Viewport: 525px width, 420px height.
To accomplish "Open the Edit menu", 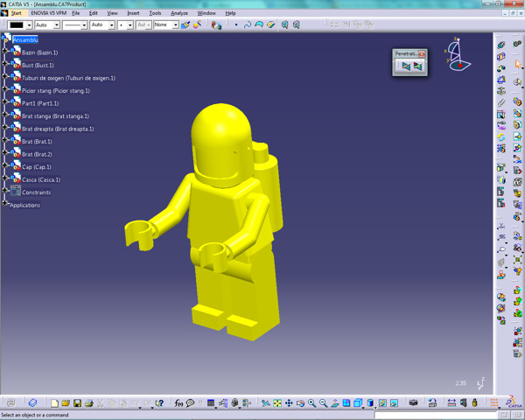I will [x=94, y=13].
